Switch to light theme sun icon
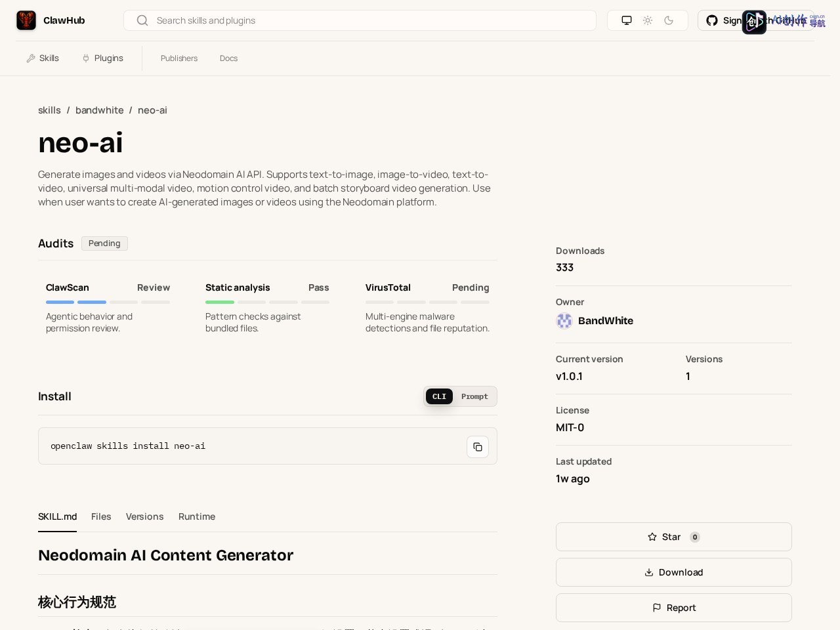This screenshot has height=630, width=840. click(x=648, y=20)
